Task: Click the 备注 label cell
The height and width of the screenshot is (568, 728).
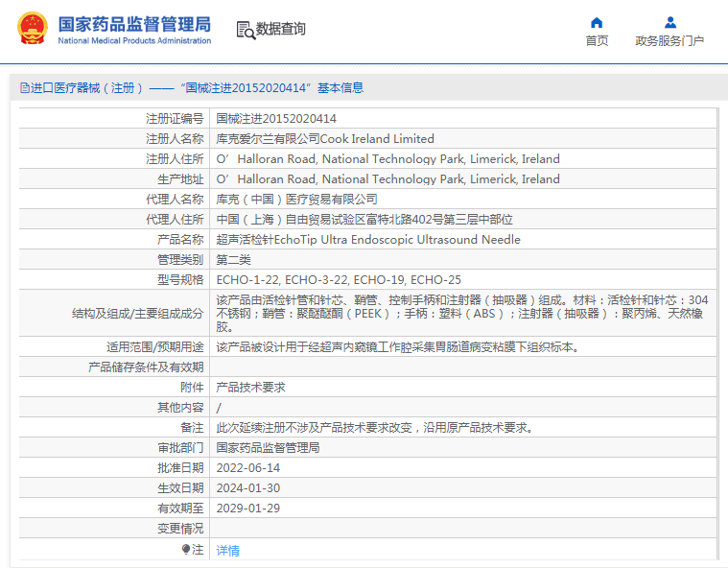Action: [114, 428]
